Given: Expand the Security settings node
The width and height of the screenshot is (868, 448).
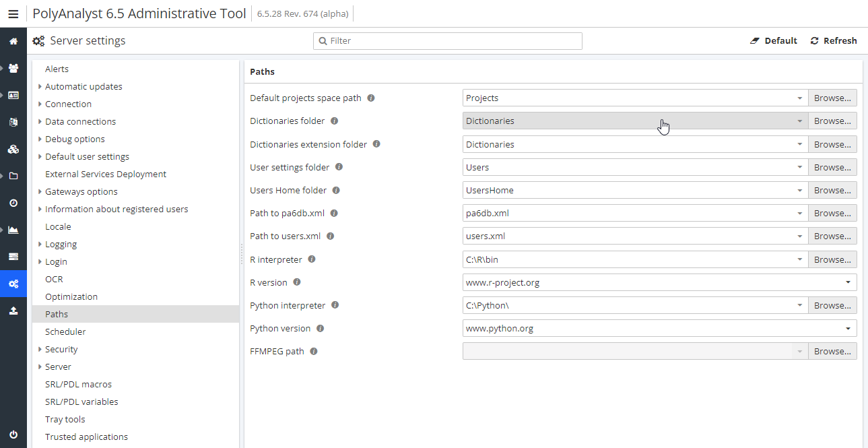Looking at the screenshot, I should pyautogui.click(x=40, y=350).
